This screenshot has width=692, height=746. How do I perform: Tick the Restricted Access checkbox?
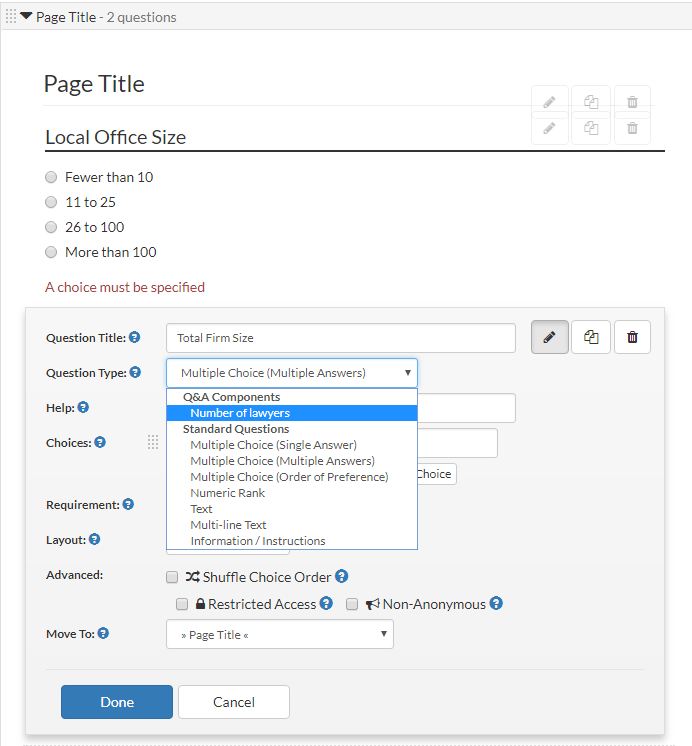tap(182, 604)
